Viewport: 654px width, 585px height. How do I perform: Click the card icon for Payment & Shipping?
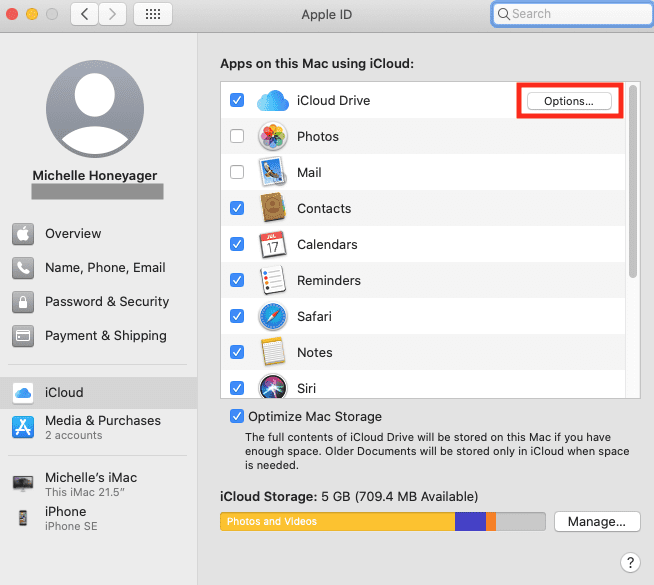23,336
